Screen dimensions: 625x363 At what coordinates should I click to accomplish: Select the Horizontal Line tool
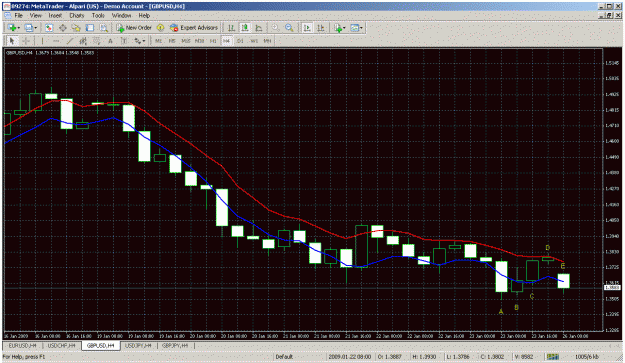click(x=56, y=41)
